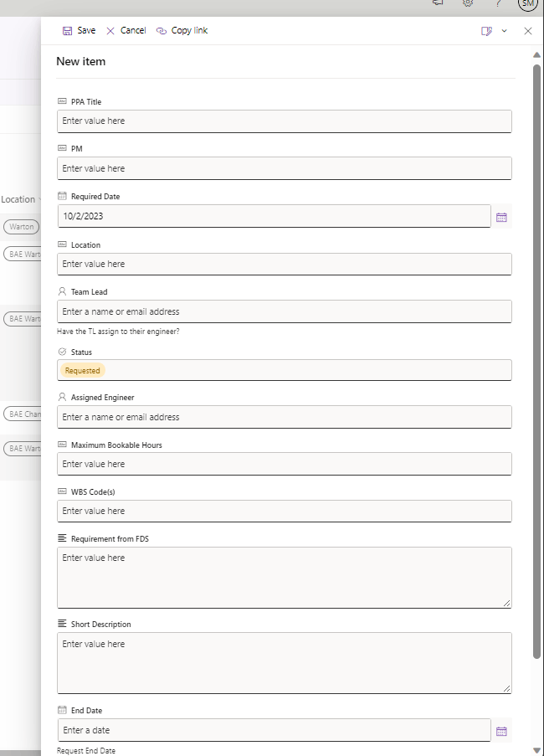Open the End Date calendar picker
544x756 pixels.
pos(501,731)
